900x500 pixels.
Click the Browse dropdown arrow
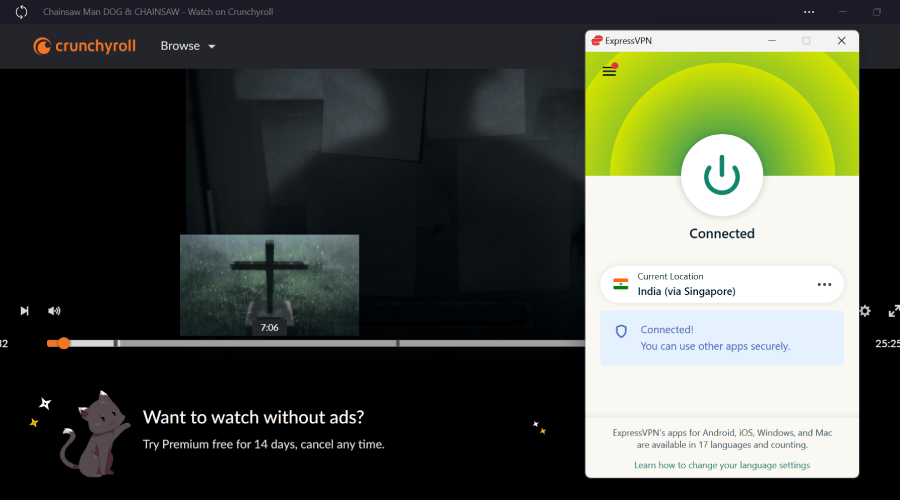coord(211,46)
